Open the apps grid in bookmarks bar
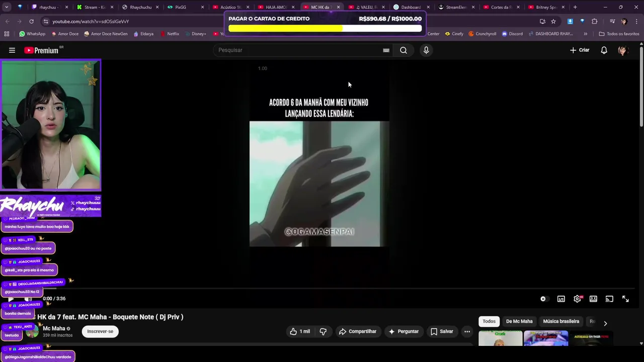Image resolution: width=644 pixels, height=362 pixels. 7,34
